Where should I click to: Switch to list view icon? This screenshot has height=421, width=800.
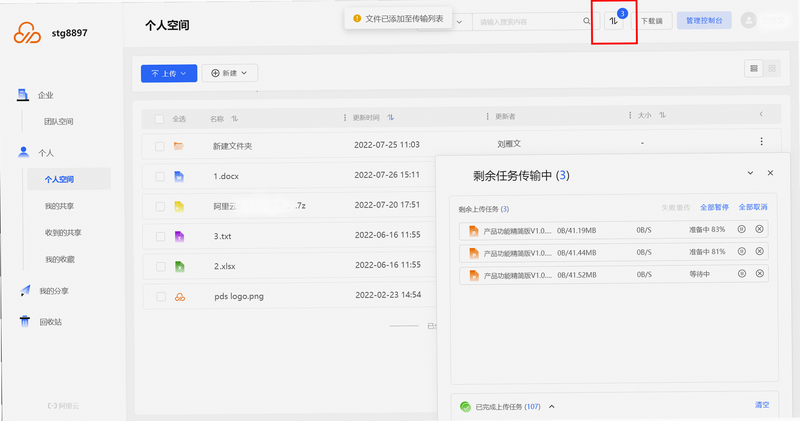click(754, 68)
